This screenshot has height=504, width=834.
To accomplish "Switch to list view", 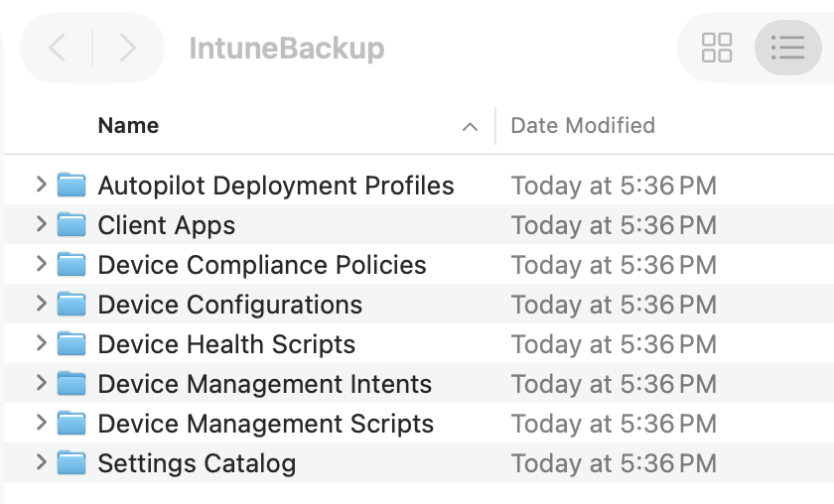I will [x=787, y=48].
